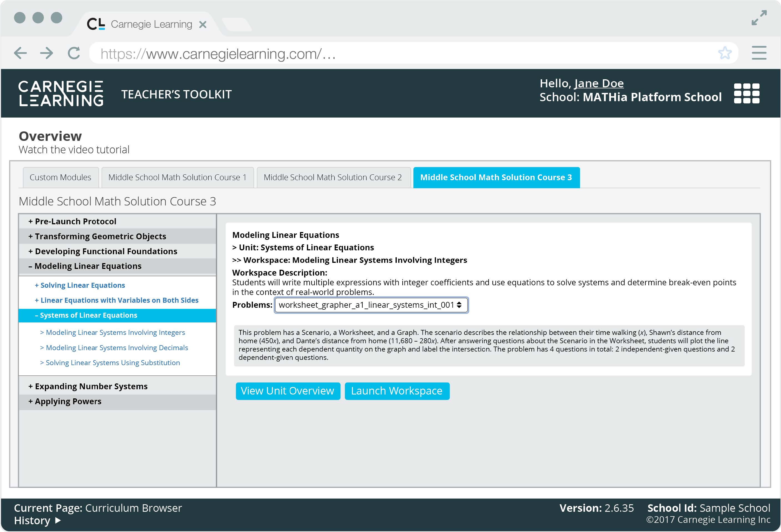This screenshot has height=532, width=781.
Task: Click Workspace: Modeling Linear Systems Involving Integers text
Action: pos(350,260)
